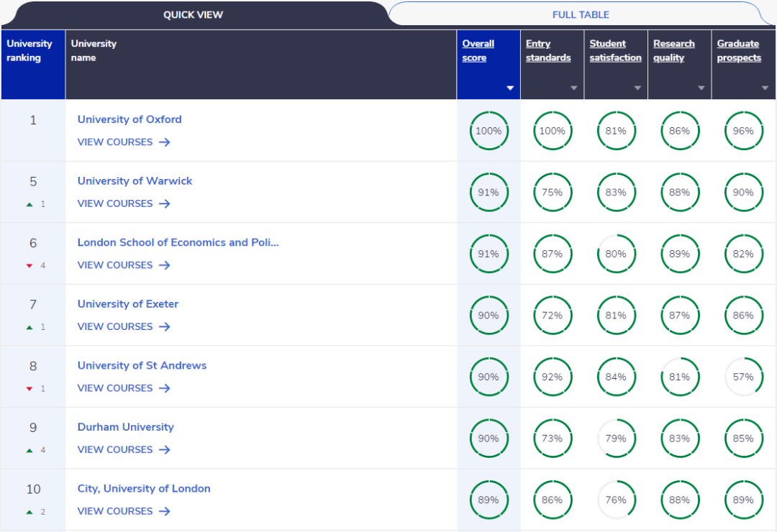
Task: Select the Quick View tab
Action: click(193, 14)
